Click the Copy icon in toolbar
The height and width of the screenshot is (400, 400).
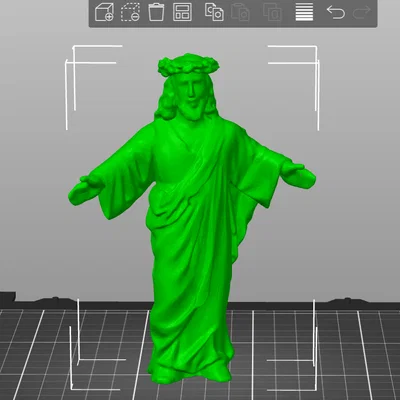(214, 12)
